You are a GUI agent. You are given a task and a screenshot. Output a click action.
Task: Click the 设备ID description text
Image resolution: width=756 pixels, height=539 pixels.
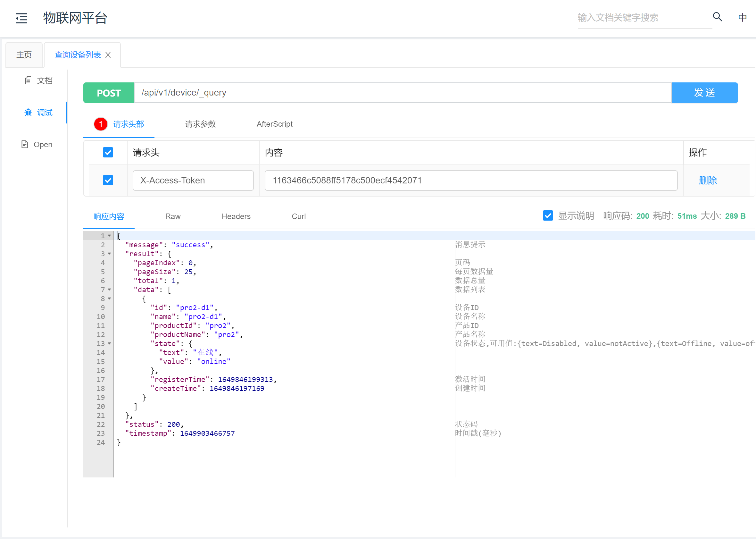pyautogui.click(x=467, y=307)
